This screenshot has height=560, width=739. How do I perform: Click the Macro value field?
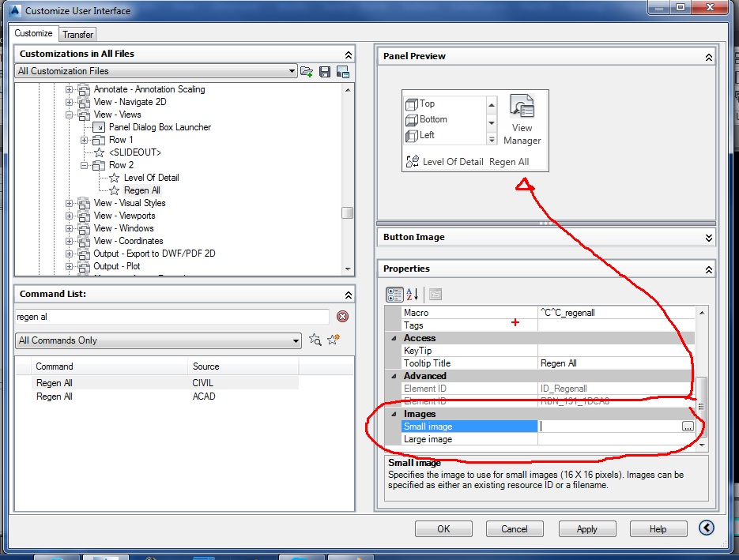click(x=616, y=313)
